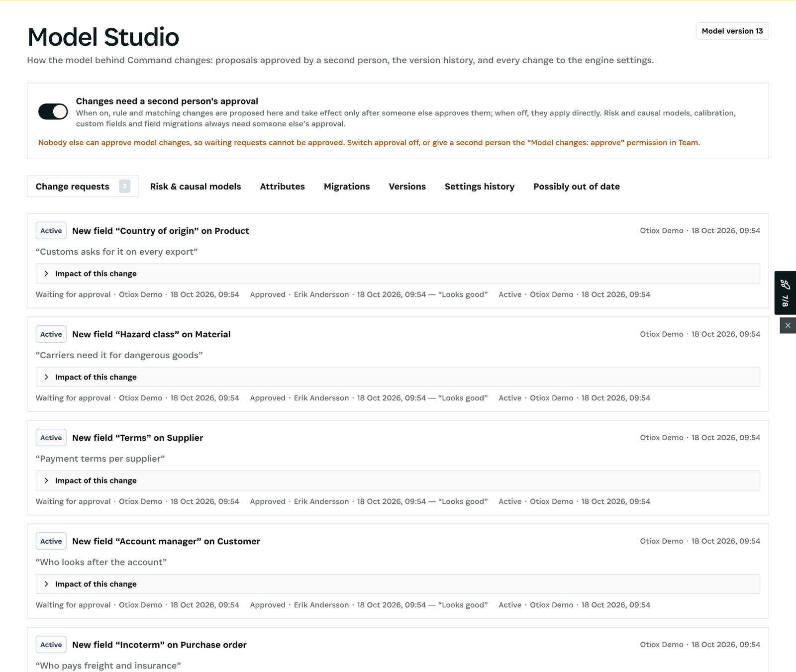The height and width of the screenshot is (672, 796).
Task: Click the Model version 13 button
Action: pos(732,31)
